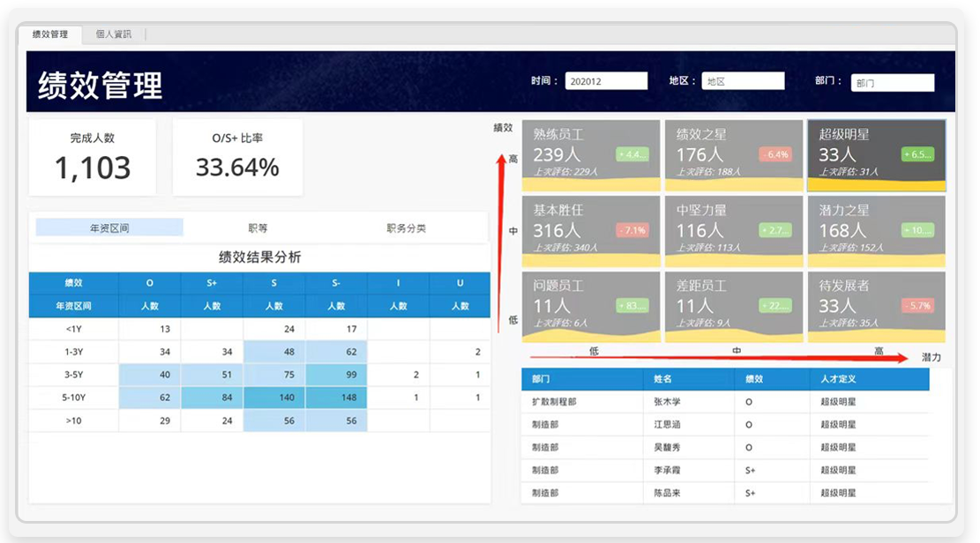Click the U column header
The image size is (980, 543).
point(460,283)
